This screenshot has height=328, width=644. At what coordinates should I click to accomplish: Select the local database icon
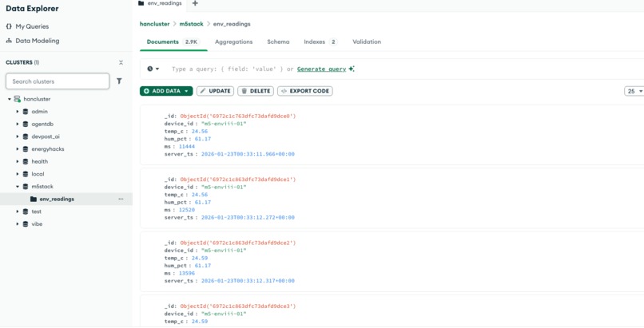[x=26, y=174]
